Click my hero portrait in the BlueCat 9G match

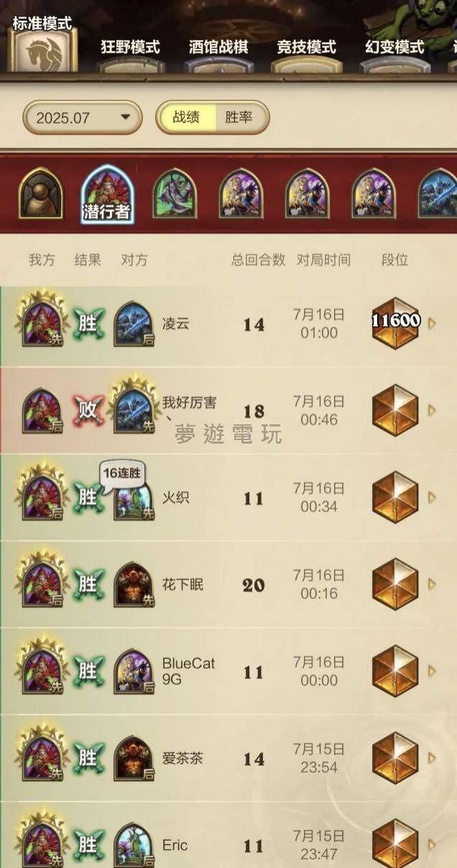[x=42, y=671]
